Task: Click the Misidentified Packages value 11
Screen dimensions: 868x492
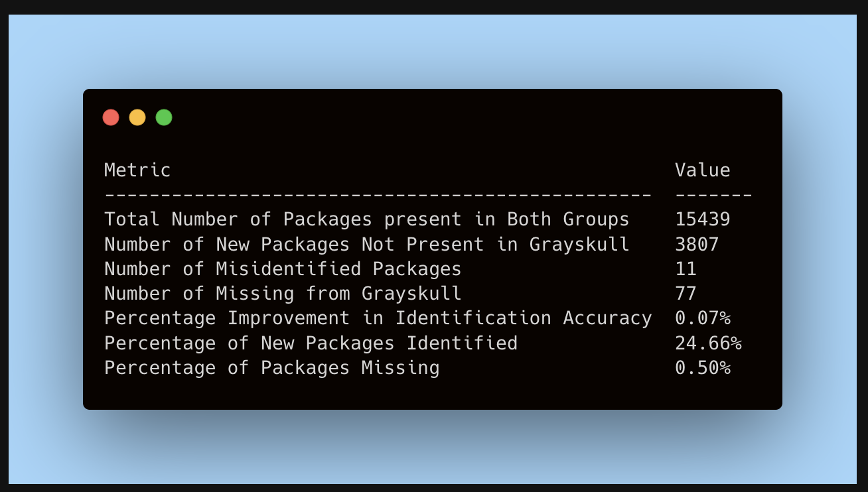Action: pos(686,269)
